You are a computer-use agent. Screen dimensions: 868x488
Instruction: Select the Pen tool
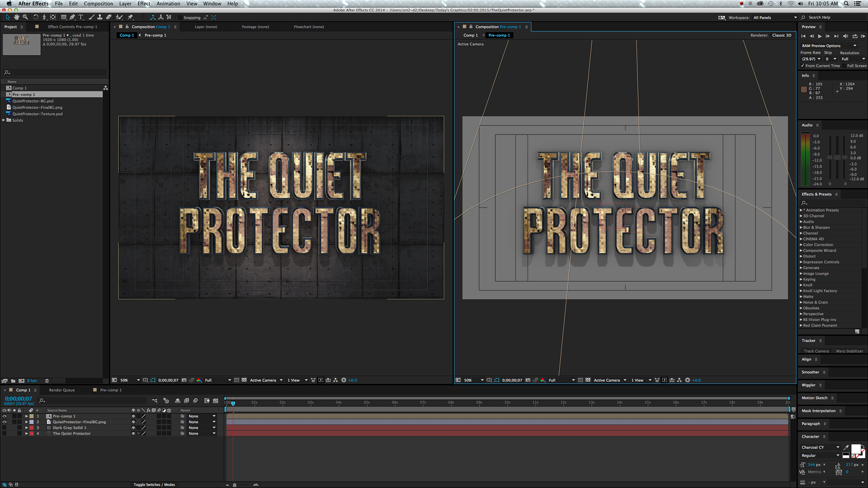(72, 17)
